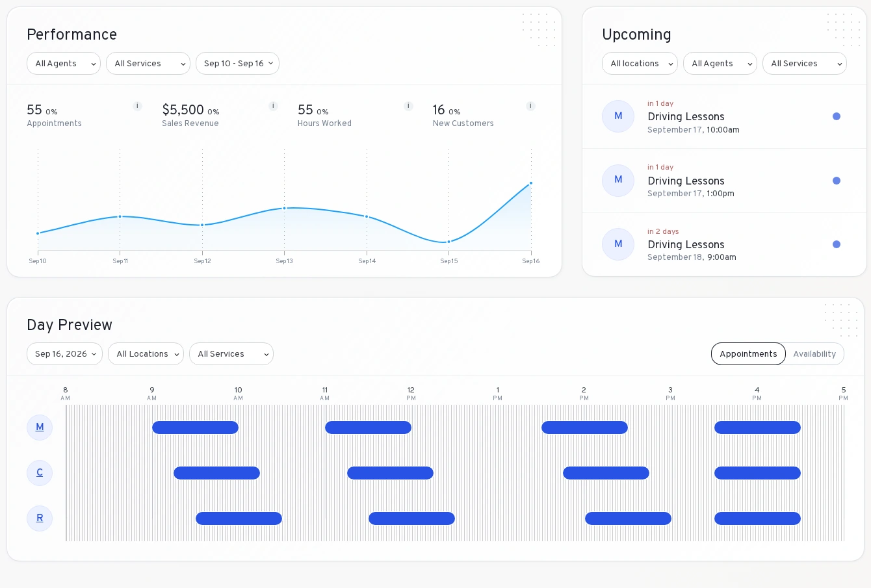
Task: Click blue status dot of 10:00am Driving Lessons
Action: (x=837, y=116)
